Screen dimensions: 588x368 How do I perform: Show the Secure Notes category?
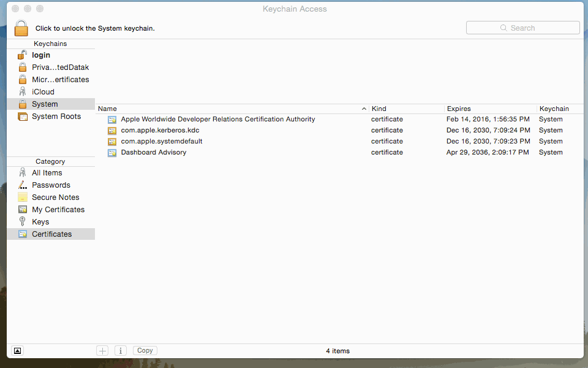[56, 197]
